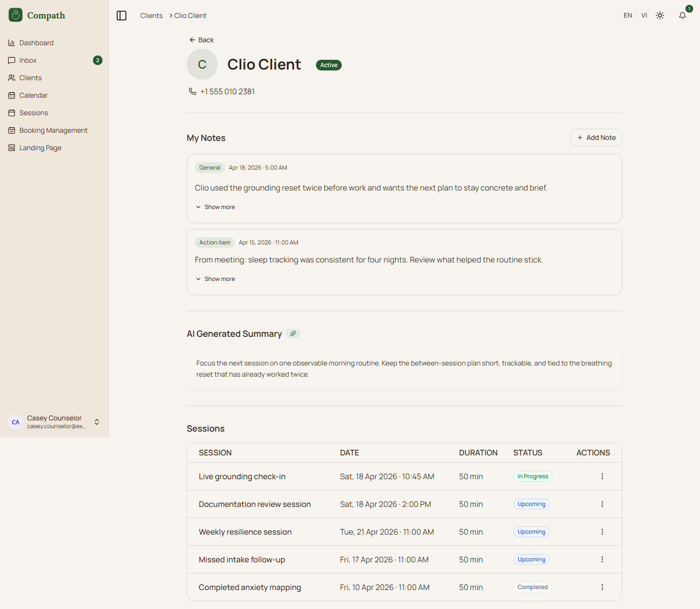Viewport: 700px width, 609px height.
Task: Open actions menu for Missed intake follow-up
Action: click(x=602, y=559)
